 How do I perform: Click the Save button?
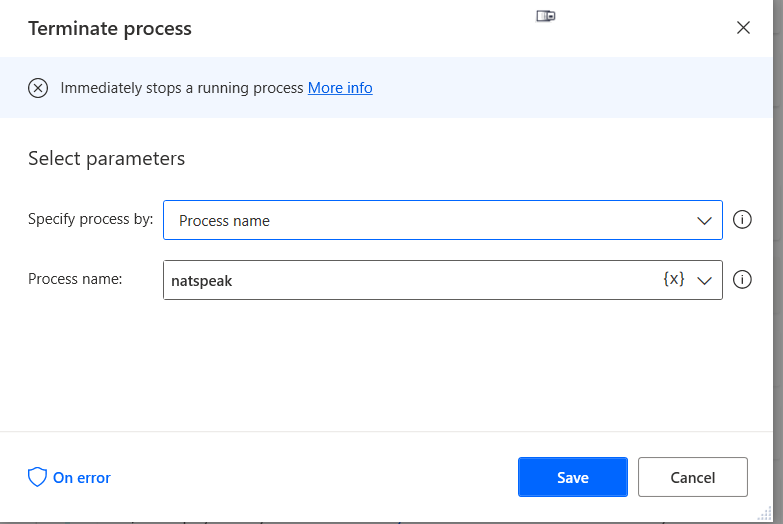[x=572, y=477]
